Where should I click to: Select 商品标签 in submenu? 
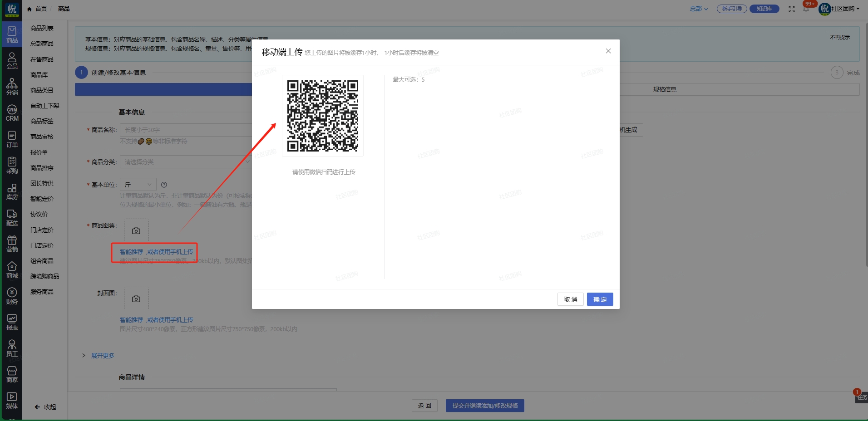click(x=42, y=121)
